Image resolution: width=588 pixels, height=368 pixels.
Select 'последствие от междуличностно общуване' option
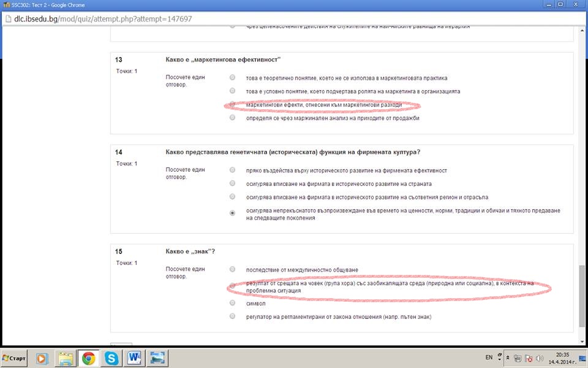point(232,269)
